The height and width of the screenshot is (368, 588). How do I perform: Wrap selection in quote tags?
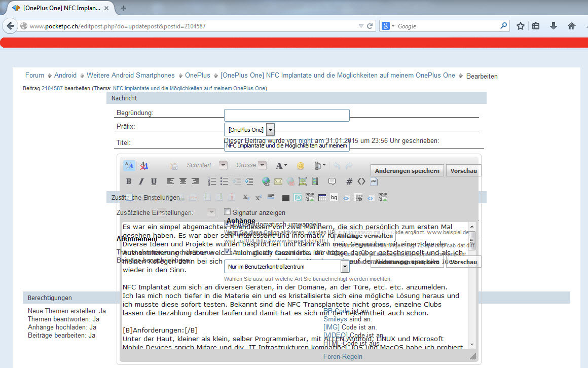click(332, 181)
